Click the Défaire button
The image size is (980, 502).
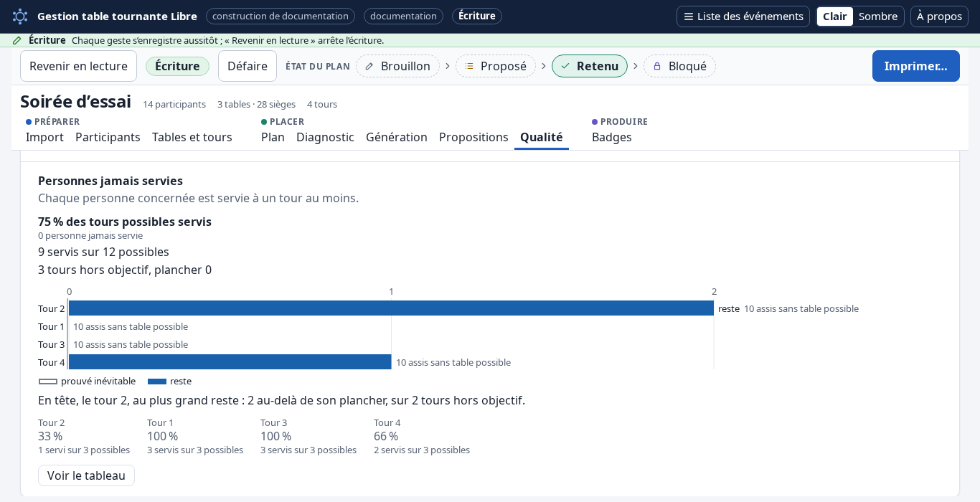(x=248, y=66)
